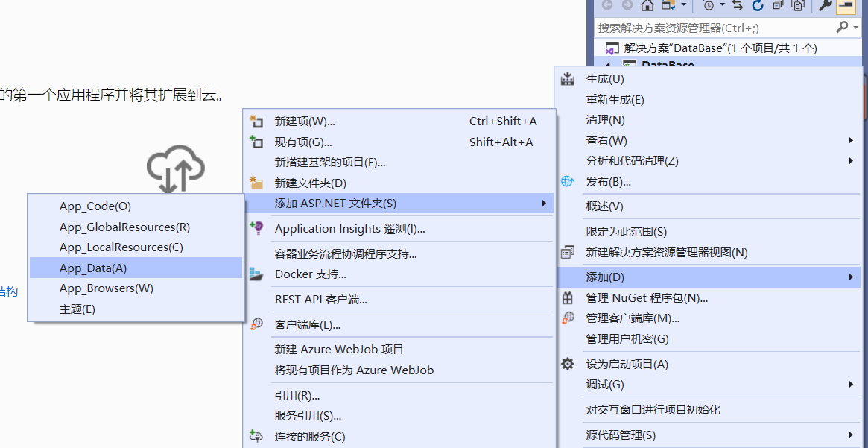Click the 发布 globe icon
Screen dimensions: 868x448
(x=567, y=181)
